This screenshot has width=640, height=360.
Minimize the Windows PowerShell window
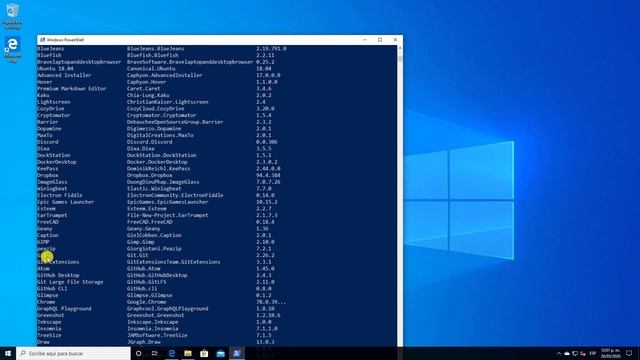[365, 40]
